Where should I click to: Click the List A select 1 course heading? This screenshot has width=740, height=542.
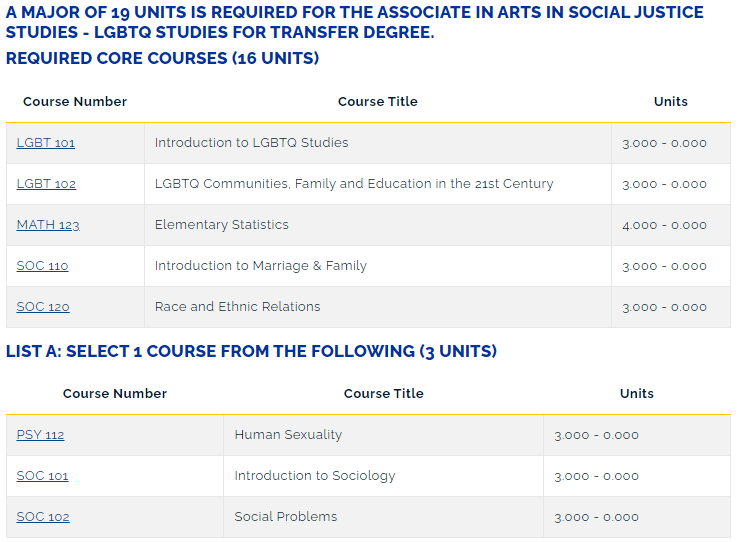tap(252, 352)
